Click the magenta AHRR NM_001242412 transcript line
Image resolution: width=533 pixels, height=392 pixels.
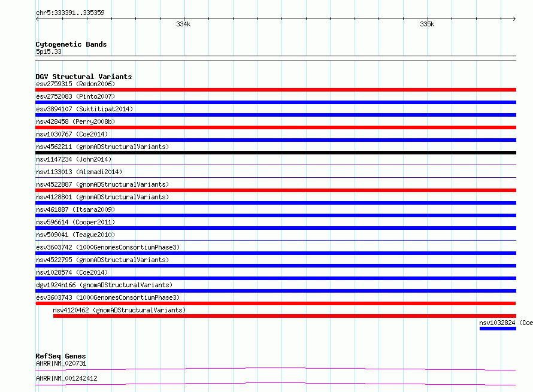(275, 384)
